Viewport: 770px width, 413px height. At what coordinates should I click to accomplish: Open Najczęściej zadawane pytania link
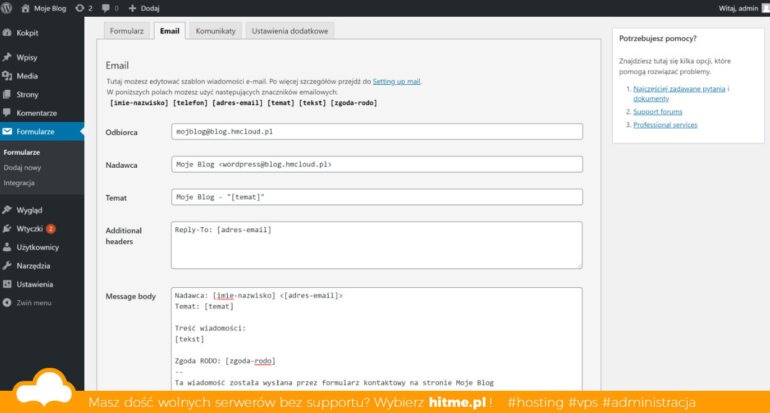(x=679, y=89)
